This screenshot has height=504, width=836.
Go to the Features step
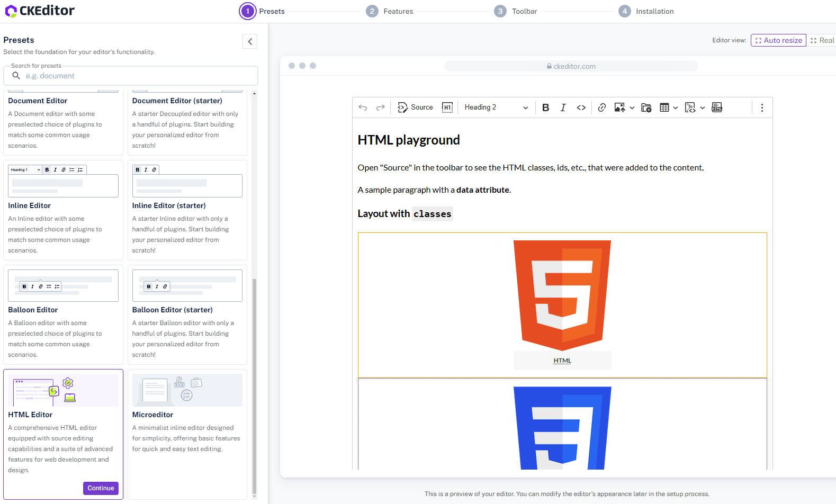coord(390,11)
